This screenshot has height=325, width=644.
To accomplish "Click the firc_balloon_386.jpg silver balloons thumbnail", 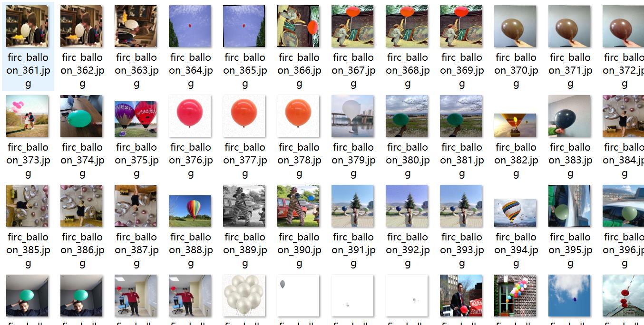I will tap(81, 206).
